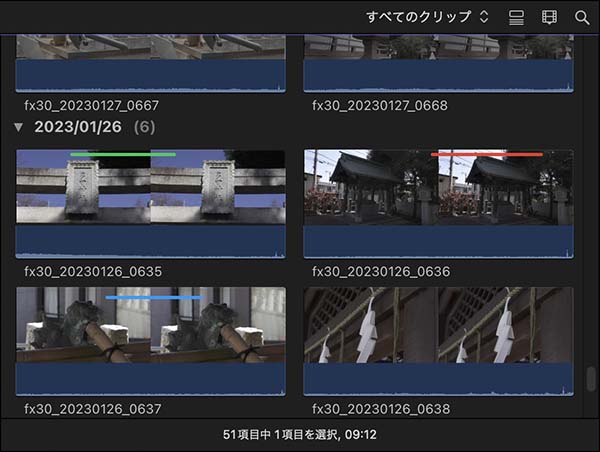The height and width of the screenshot is (452, 600).
Task: Collapse the 2023/01/26 date group
Action: click(18, 127)
